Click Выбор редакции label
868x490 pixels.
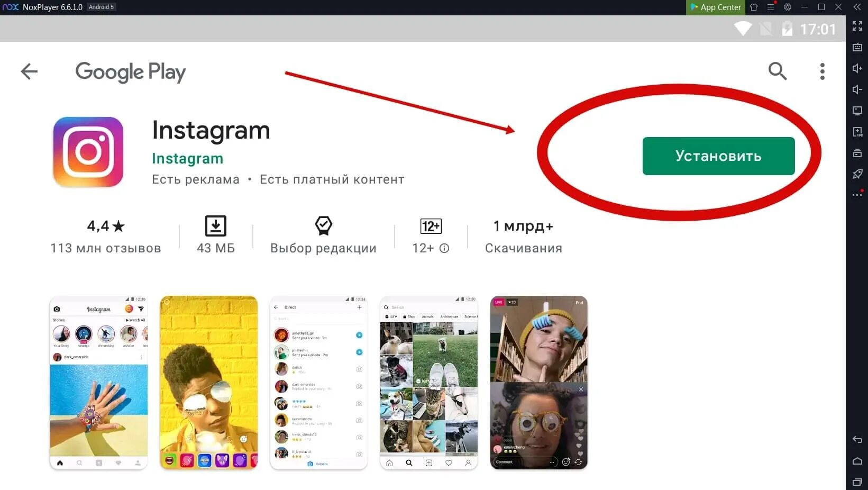click(323, 248)
